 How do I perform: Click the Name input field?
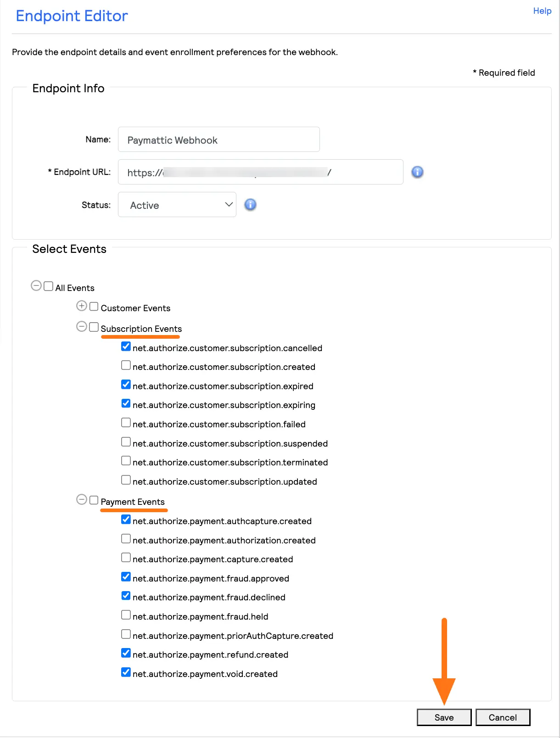coord(218,140)
